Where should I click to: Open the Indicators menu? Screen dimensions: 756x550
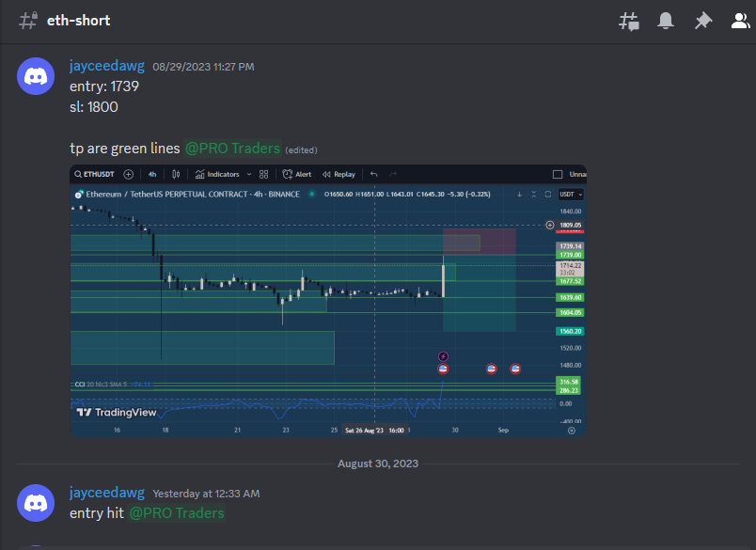click(x=217, y=175)
